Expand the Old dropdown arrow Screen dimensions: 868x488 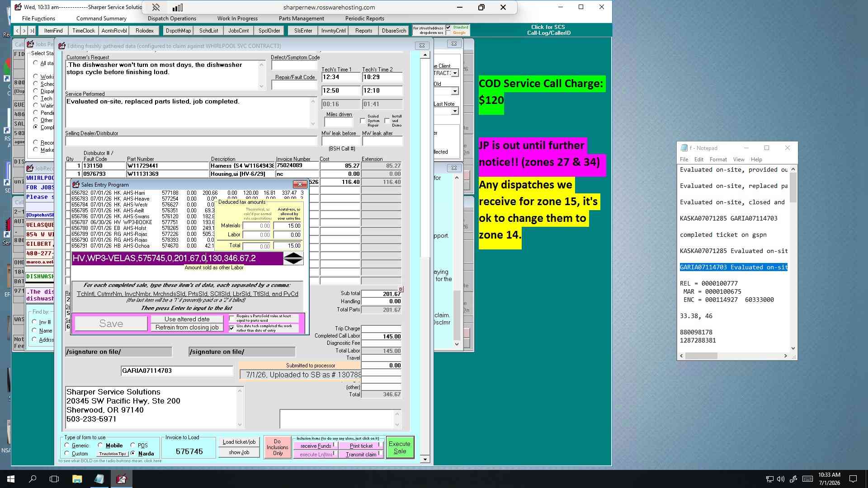pos(455,91)
